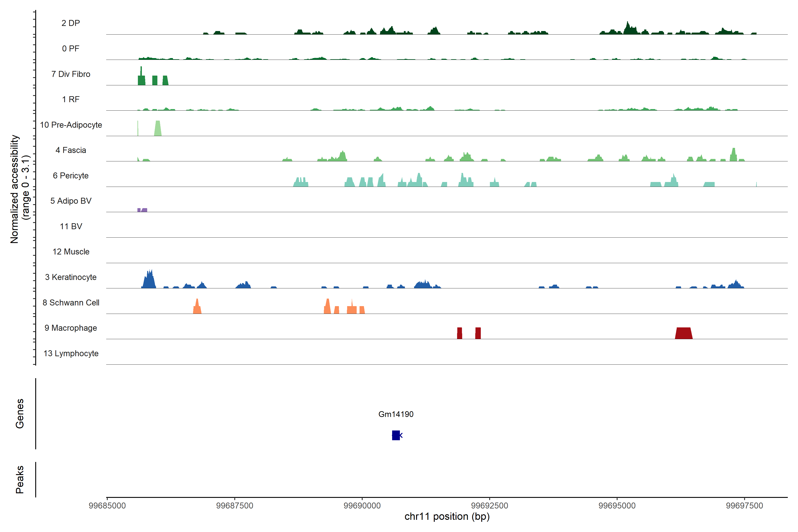This screenshot has width=798, height=532.
Task: Click the 99690000 axis tick label
Action: pyautogui.click(x=362, y=506)
